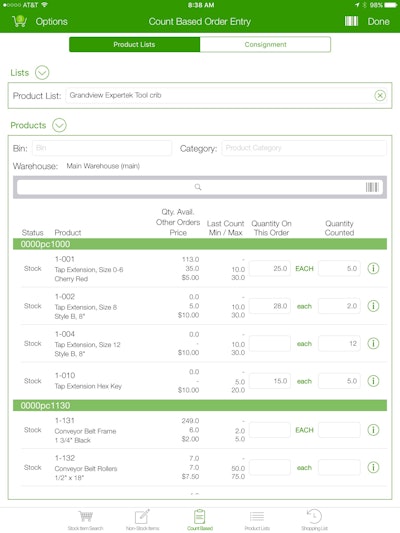This screenshot has width=400, height=533.
Task: Collapse the Lists section chevron
Action: click(x=42, y=72)
